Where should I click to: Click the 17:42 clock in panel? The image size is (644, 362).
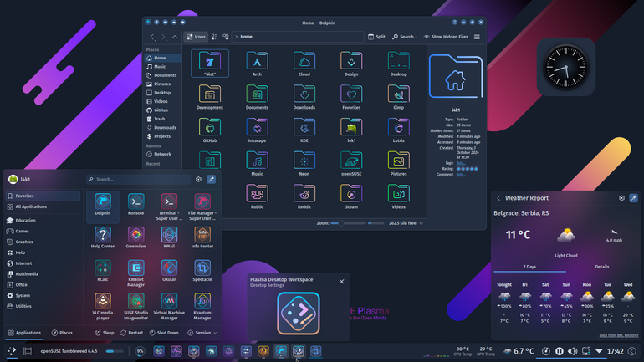pyautogui.click(x=615, y=351)
